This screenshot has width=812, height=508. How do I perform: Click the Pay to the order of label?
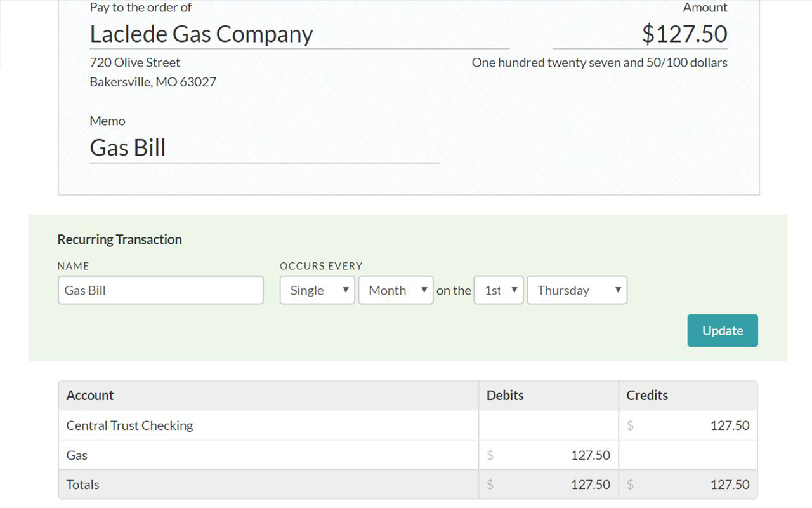[x=141, y=8]
